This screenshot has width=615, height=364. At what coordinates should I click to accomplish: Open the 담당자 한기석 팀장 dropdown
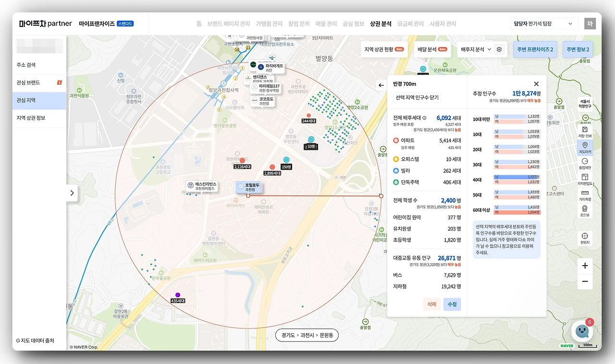tap(544, 24)
